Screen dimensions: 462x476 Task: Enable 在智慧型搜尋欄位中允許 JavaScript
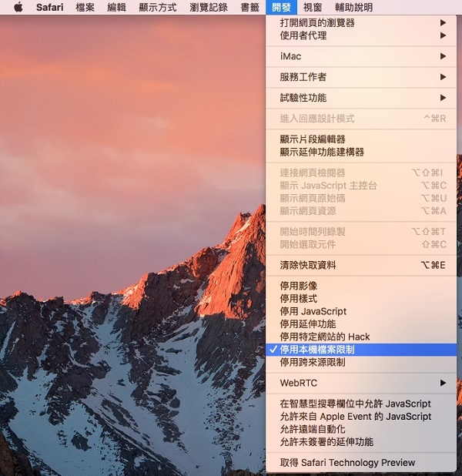[361, 404]
